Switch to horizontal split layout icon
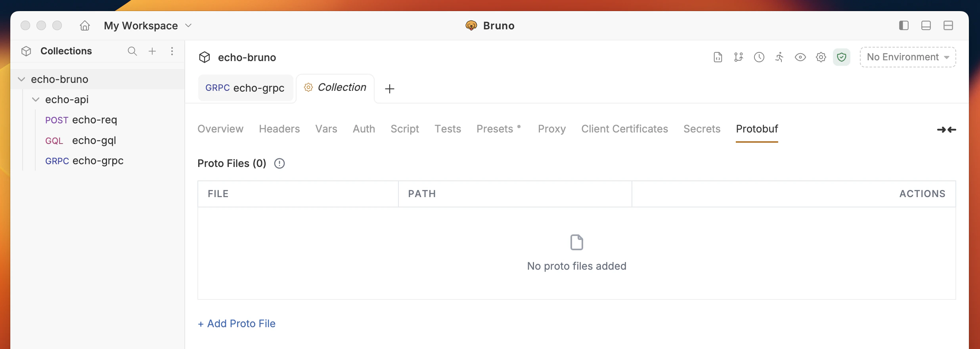 [x=948, y=25]
